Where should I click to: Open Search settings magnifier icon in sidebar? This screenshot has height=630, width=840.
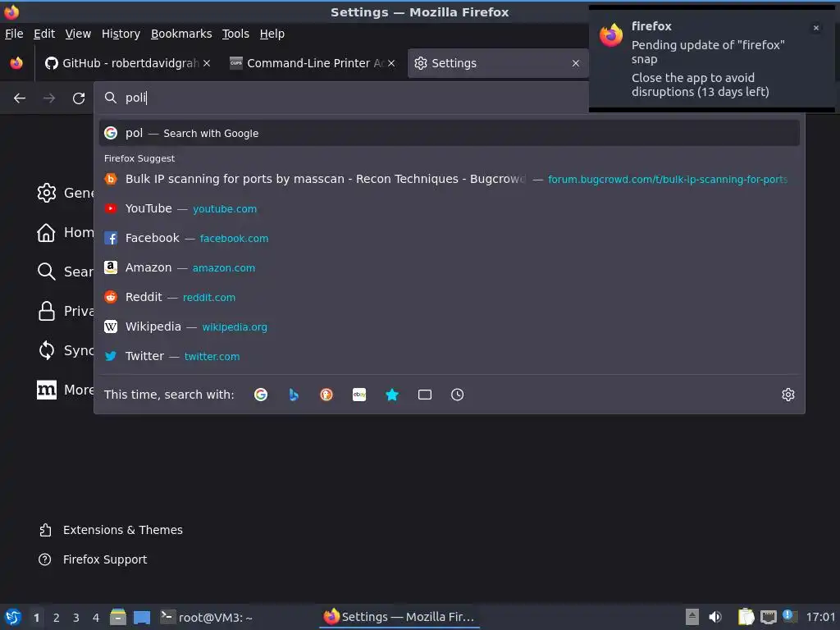coord(47,272)
